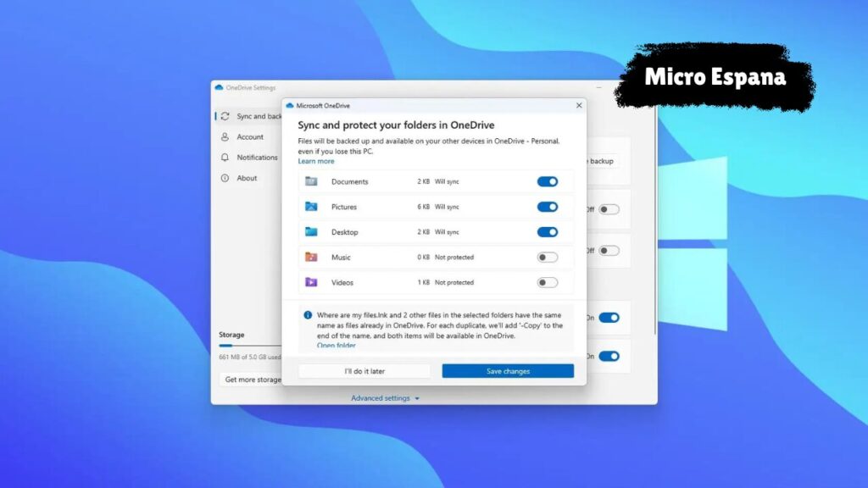Click the Account person icon in sidebar
This screenshot has height=488, width=868.
[x=225, y=137]
